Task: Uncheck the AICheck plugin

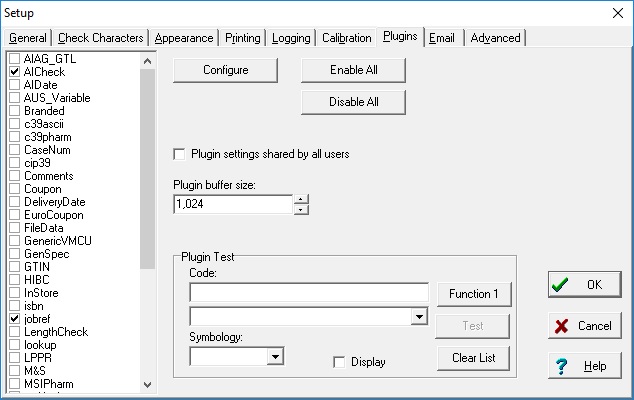Action: [14, 72]
